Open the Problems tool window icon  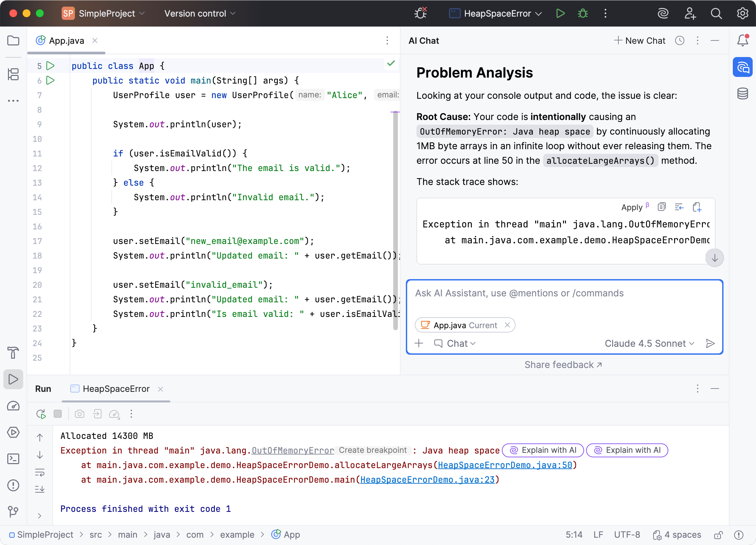point(13,486)
